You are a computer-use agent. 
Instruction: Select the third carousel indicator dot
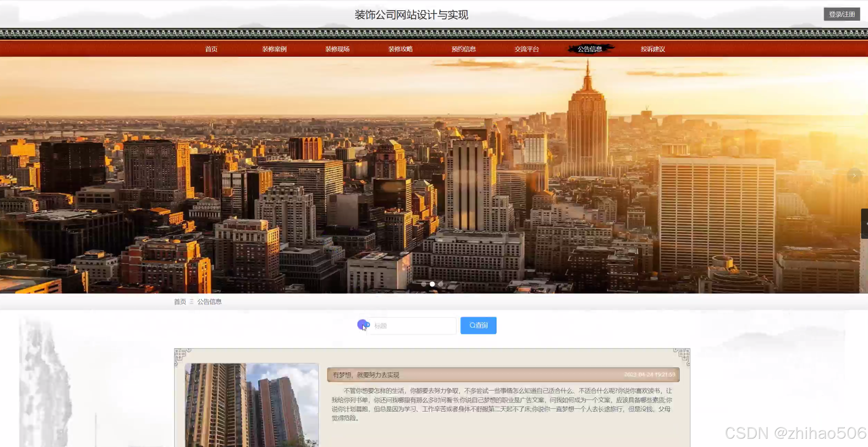tap(441, 284)
